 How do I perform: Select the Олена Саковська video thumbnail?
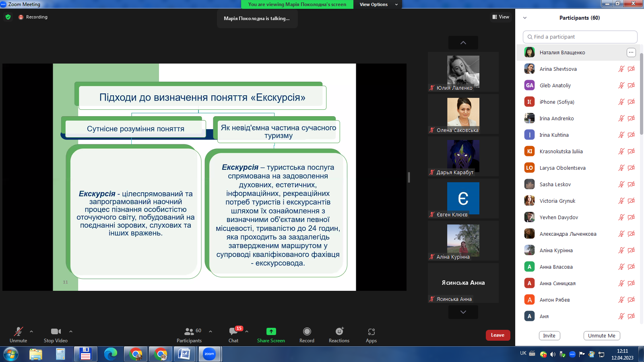tap(463, 114)
